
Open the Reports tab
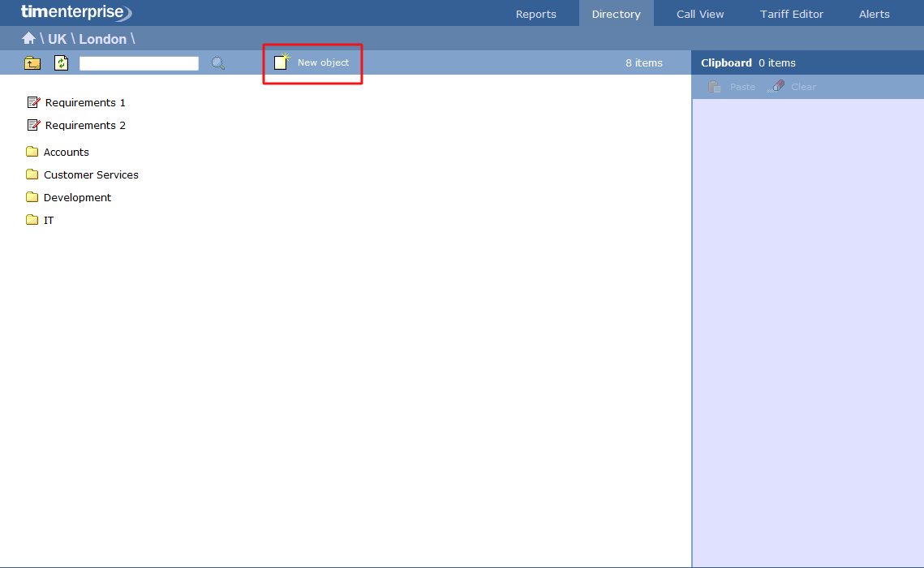pos(535,14)
